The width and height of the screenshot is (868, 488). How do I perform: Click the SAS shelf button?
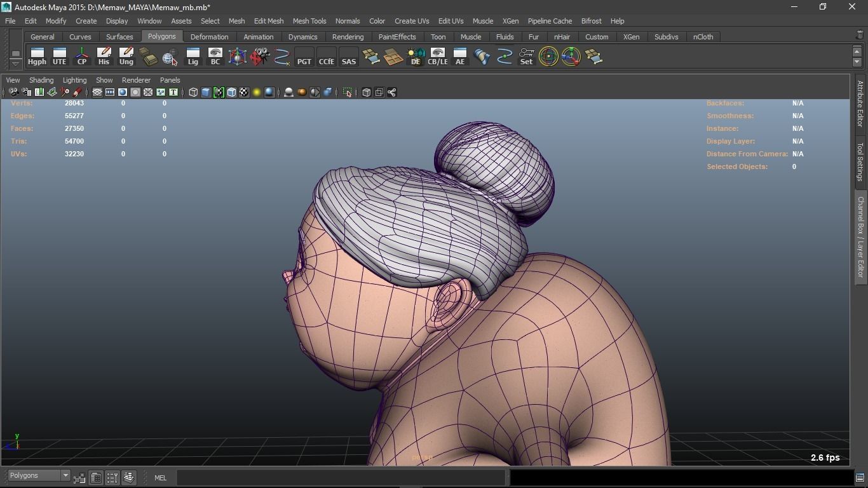[348, 57]
